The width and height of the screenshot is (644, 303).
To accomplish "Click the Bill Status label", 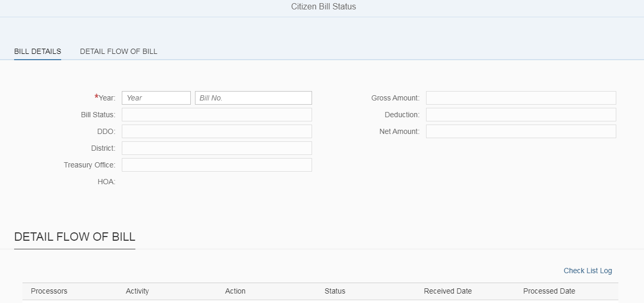I will [98, 115].
